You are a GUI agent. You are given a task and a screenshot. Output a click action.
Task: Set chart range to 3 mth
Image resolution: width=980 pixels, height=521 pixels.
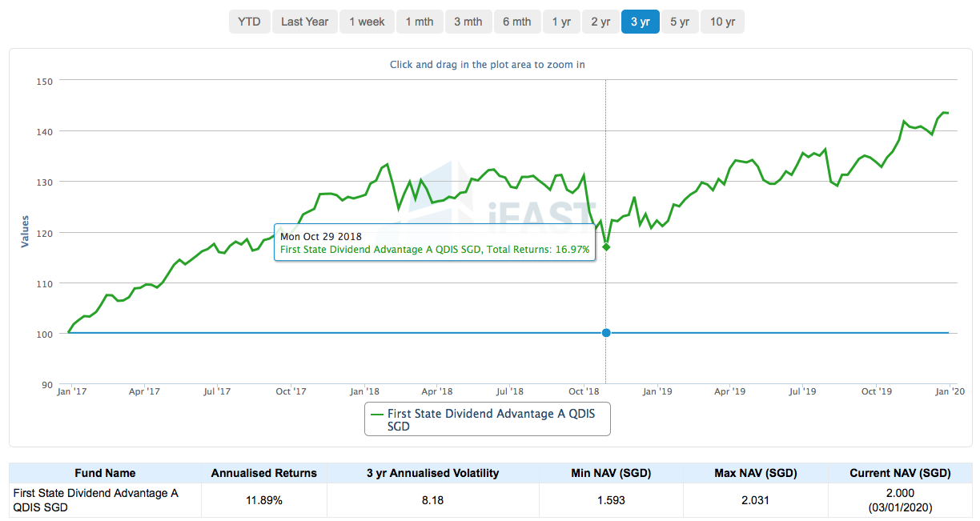coord(468,22)
